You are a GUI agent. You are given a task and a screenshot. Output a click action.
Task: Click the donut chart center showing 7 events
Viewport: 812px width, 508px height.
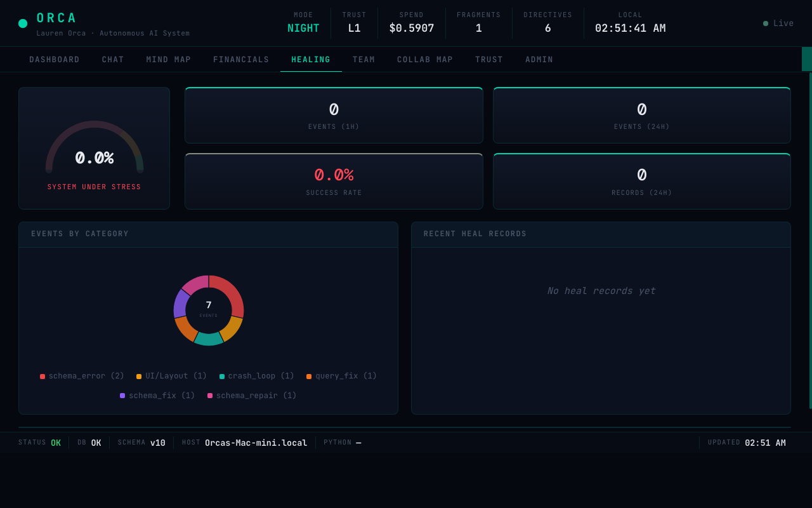(209, 309)
